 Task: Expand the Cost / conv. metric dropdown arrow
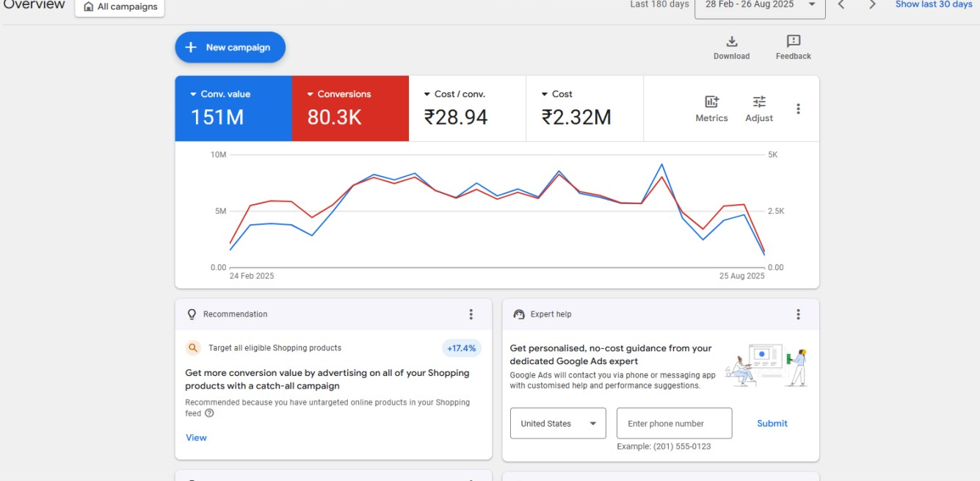click(x=428, y=93)
